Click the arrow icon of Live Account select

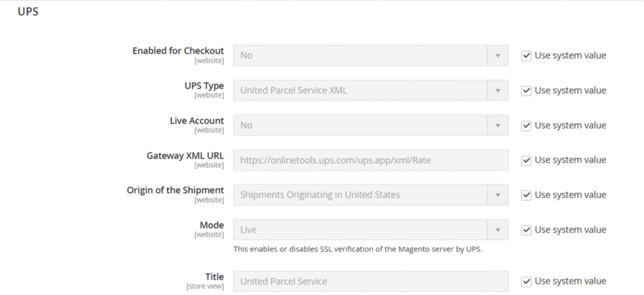click(x=497, y=125)
